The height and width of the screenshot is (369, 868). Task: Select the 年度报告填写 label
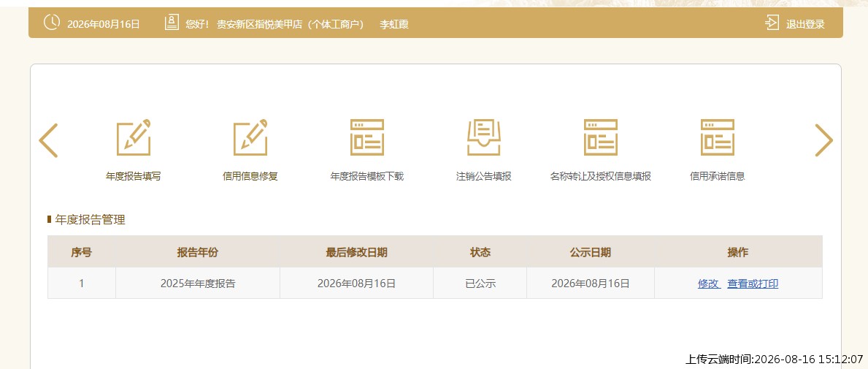coord(134,177)
